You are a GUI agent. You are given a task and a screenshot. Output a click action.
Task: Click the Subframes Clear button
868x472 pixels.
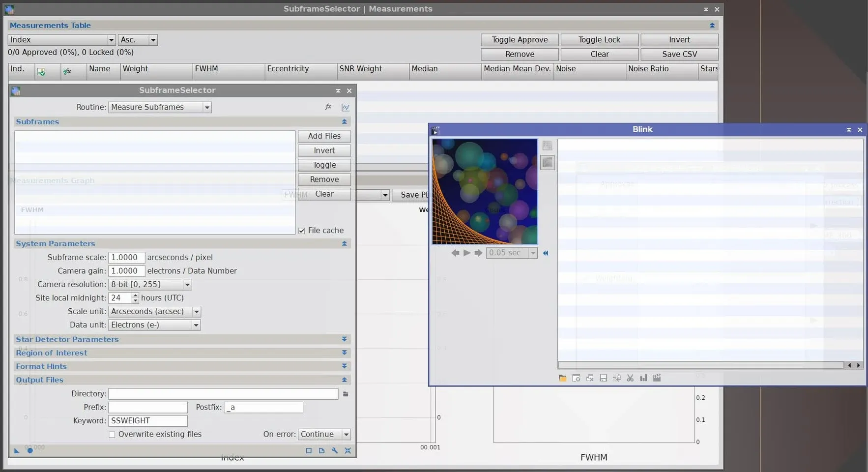pyautogui.click(x=324, y=194)
